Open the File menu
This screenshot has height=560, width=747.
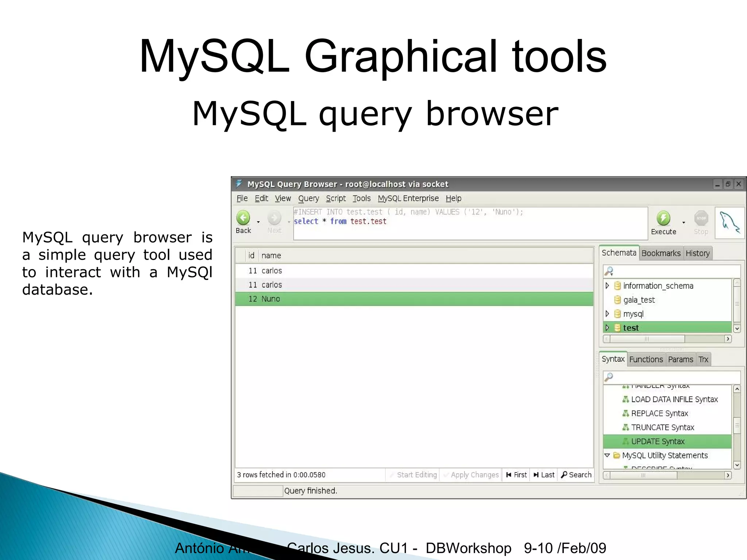[x=242, y=198]
